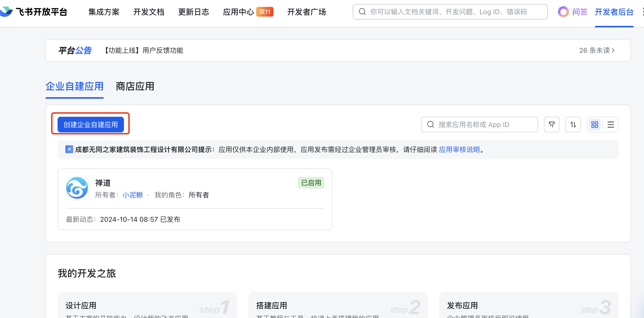
Task: Click the filter funnel icon
Action: [x=552, y=125]
